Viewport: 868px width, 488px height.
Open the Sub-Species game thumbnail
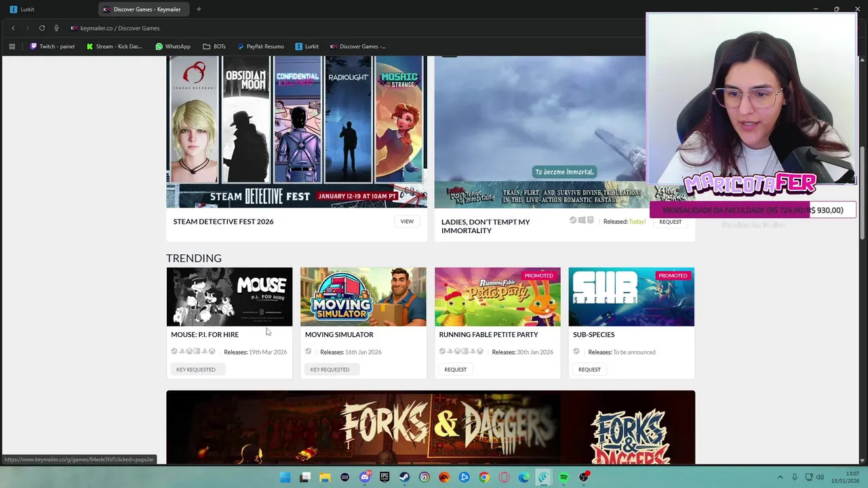[x=631, y=297]
